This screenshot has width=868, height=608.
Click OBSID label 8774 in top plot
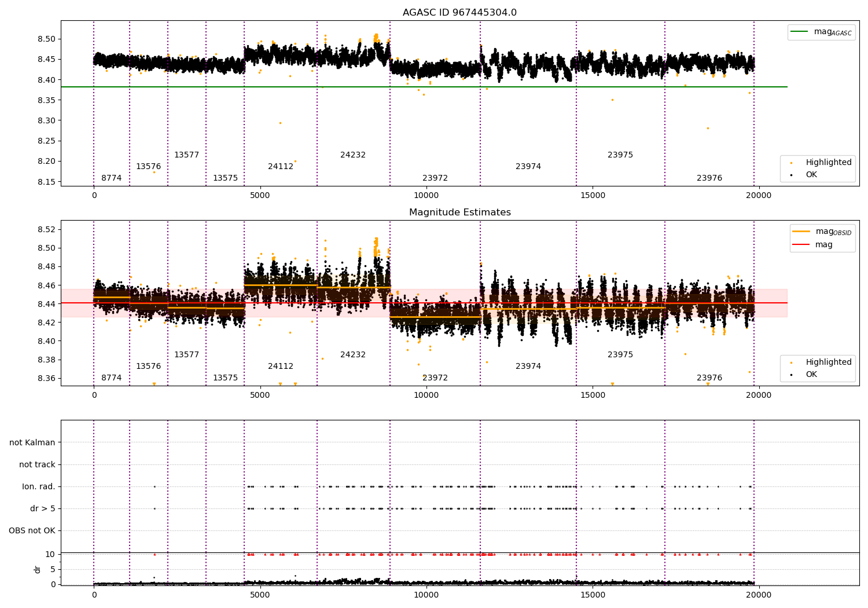click(112, 178)
